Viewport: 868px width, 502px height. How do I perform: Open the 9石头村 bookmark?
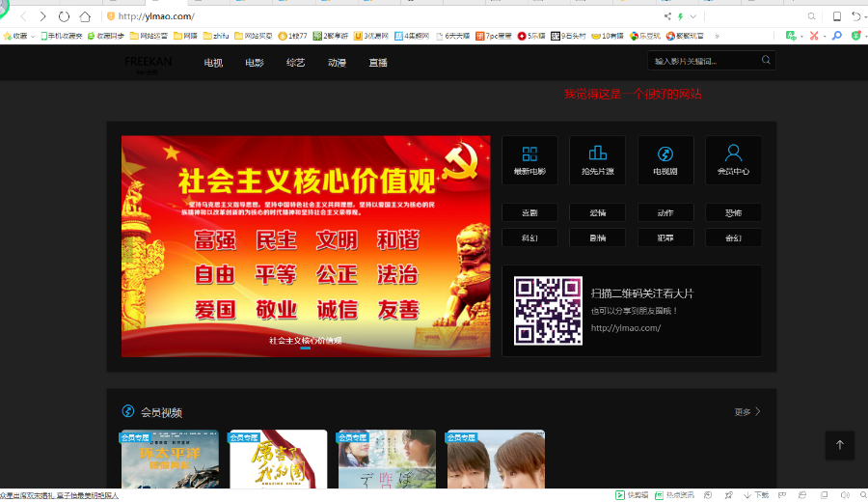568,36
